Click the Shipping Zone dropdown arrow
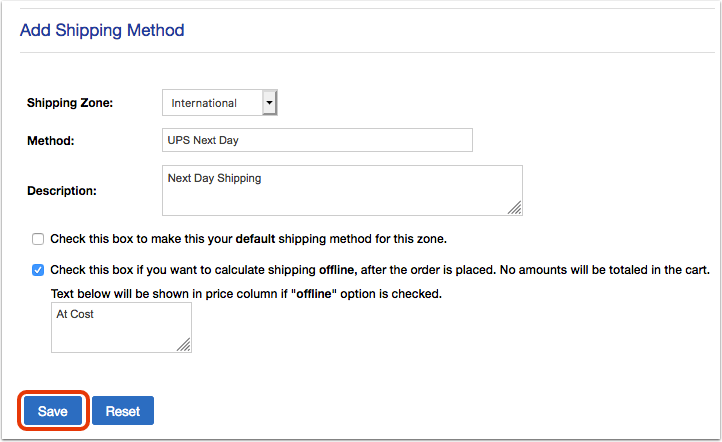This screenshot has height=442, width=722. click(269, 103)
